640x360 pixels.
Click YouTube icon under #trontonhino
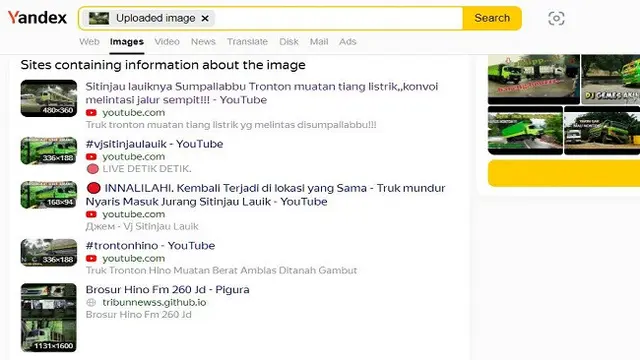[91, 258]
